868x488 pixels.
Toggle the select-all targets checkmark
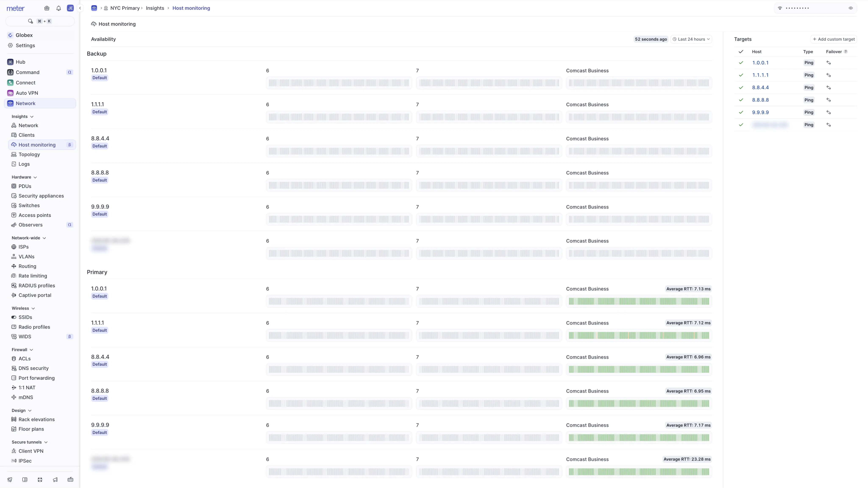coord(741,52)
